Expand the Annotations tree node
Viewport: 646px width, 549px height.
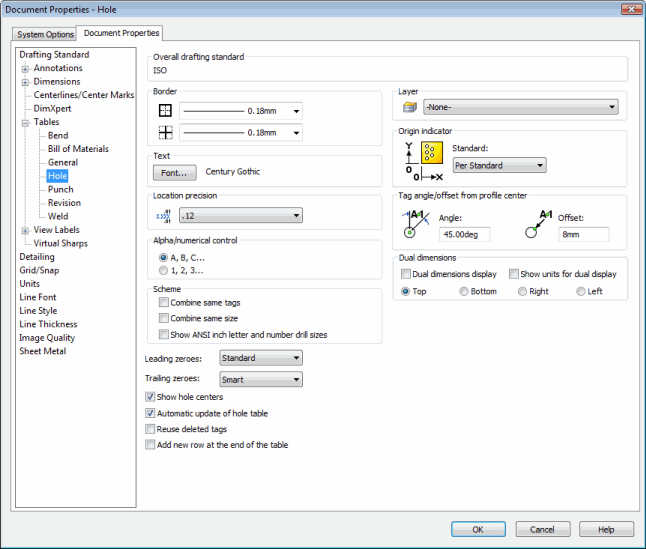pos(25,69)
